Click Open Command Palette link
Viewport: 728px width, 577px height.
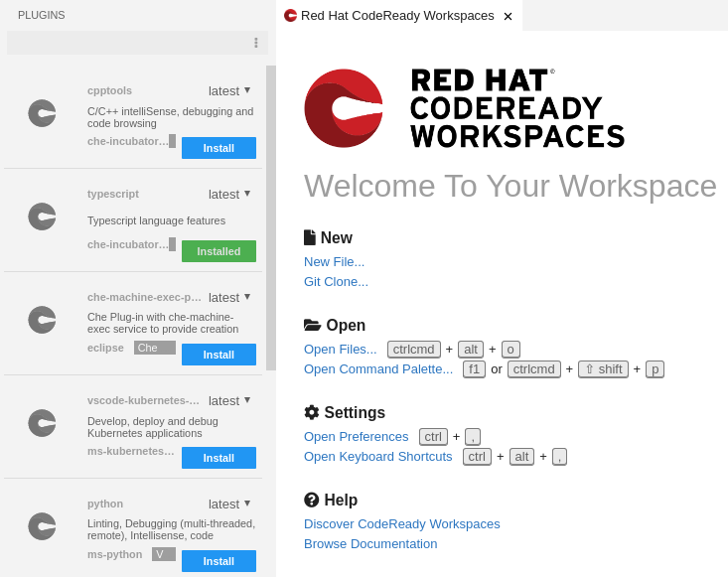pos(378,369)
